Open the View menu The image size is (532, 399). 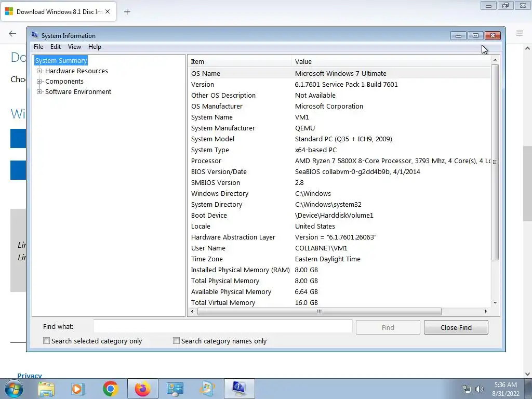click(74, 47)
